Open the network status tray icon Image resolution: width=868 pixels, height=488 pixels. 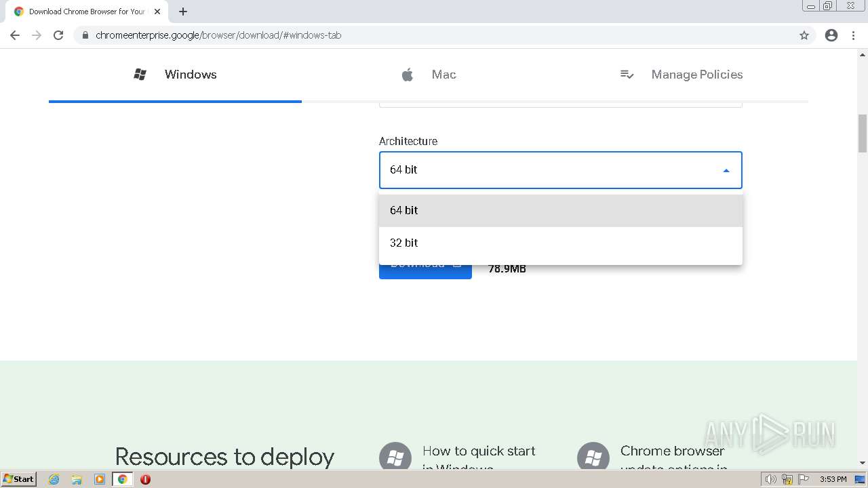click(787, 479)
